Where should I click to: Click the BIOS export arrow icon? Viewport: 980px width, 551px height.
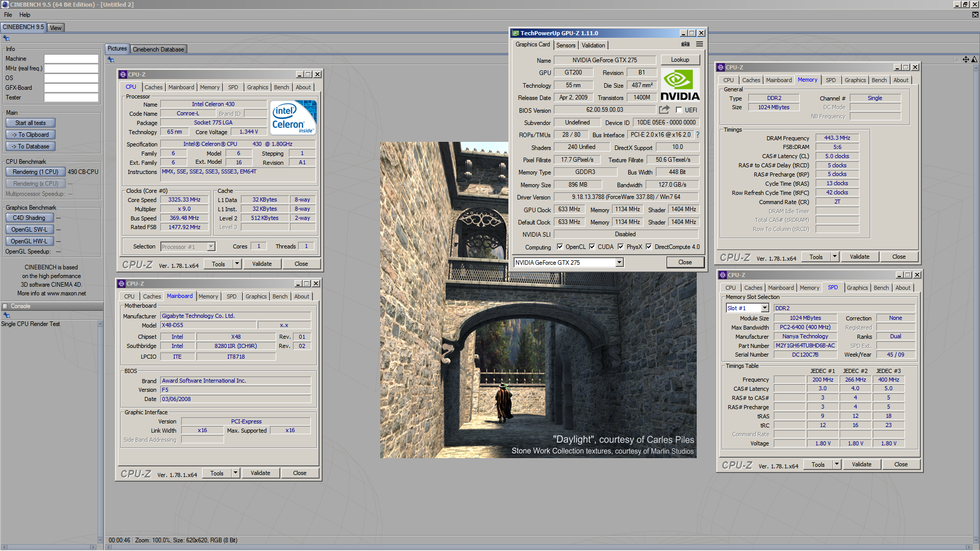(664, 110)
